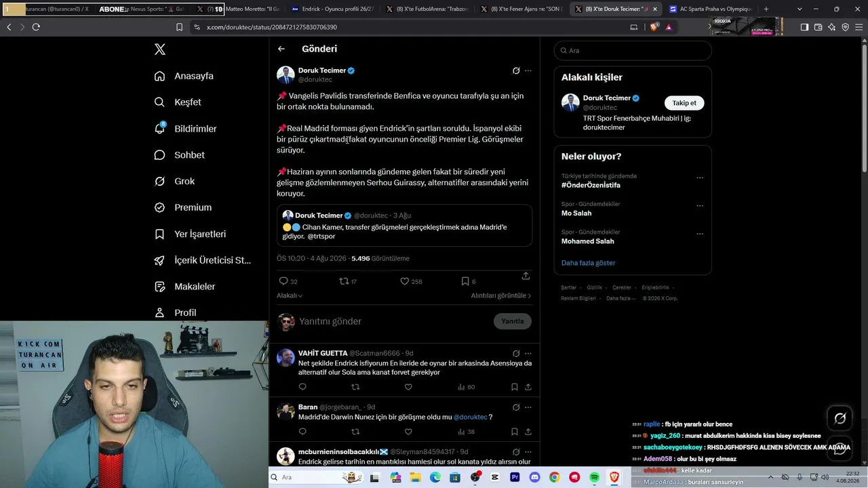Bookmark this page in the address bar
Viewport: 868px width, 488px height.
pyautogui.click(x=180, y=27)
